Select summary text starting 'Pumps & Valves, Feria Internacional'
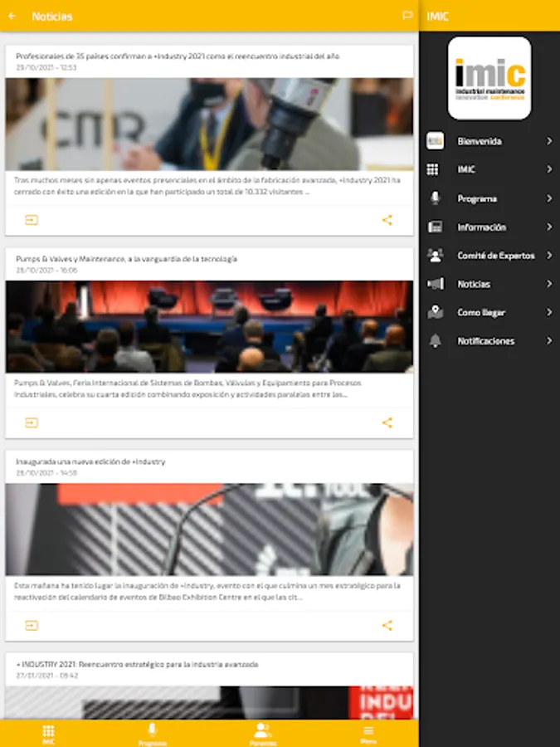Viewport: 560px width, 747px height. (187, 388)
